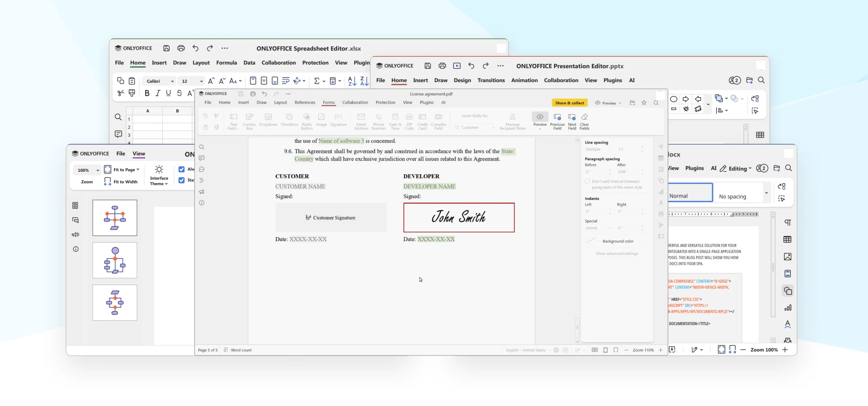Open comments icon in Spreadsheet left sidebar
This screenshot has width=868, height=406.
click(118, 134)
